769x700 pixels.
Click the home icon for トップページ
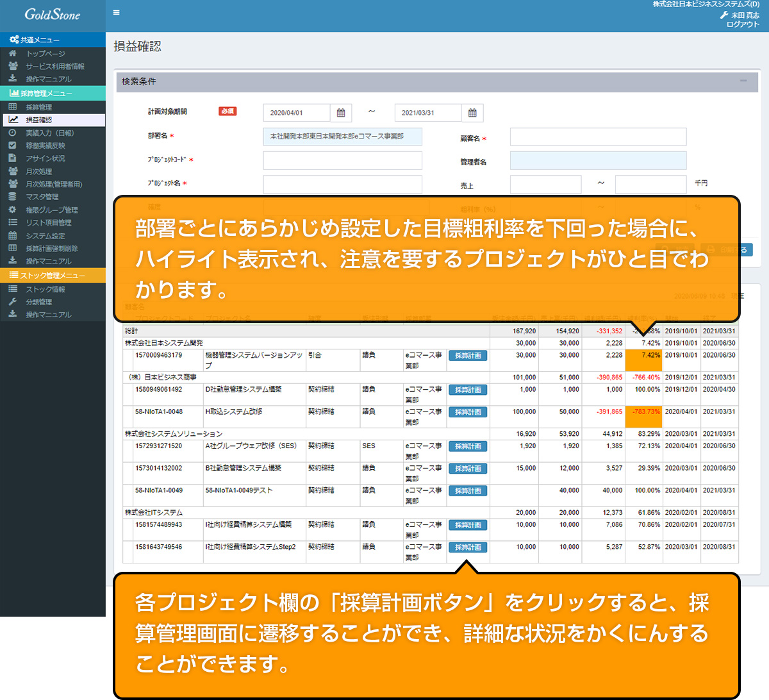click(x=13, y=54)
